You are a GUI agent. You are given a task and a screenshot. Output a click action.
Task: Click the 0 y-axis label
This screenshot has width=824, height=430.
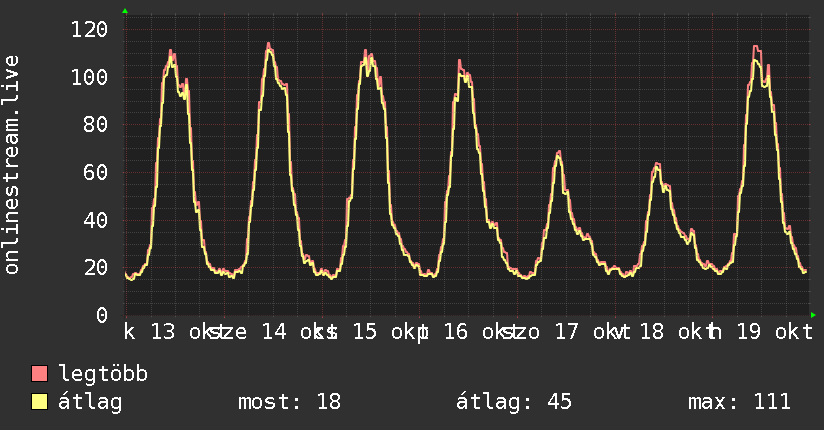click(x=102, y=315)
